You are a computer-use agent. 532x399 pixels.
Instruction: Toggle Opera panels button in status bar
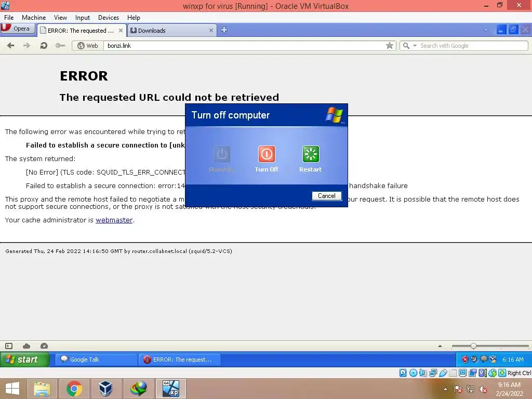click(9, 346)
